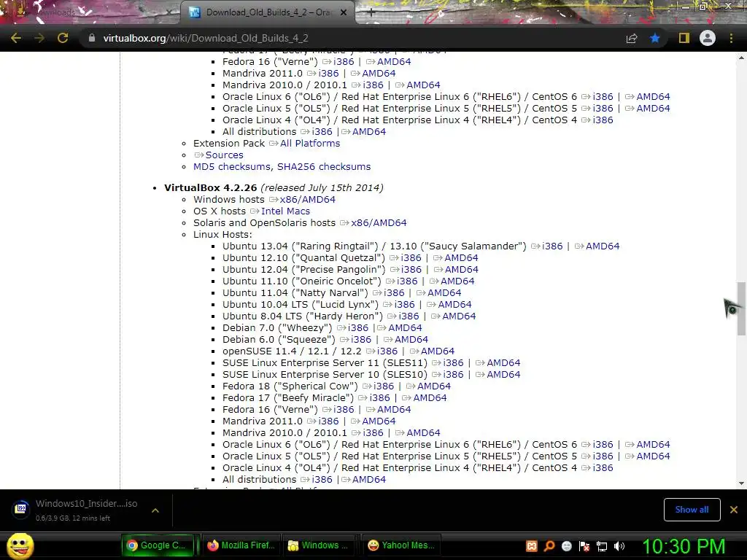Image resolution: width=747 pixels, height=560 pixels.
Task: Open the Chrome profile avatar
Action: tap(708, 38)
